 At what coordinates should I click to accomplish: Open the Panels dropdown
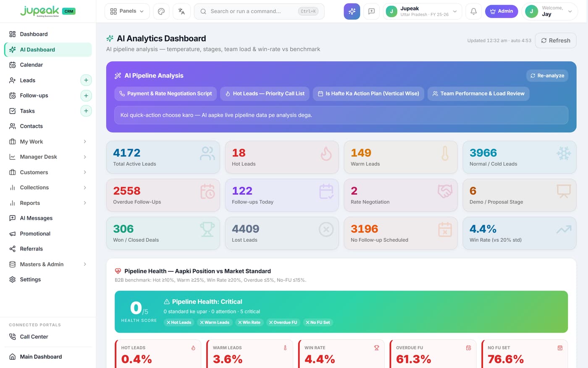[x=127, y=11]
